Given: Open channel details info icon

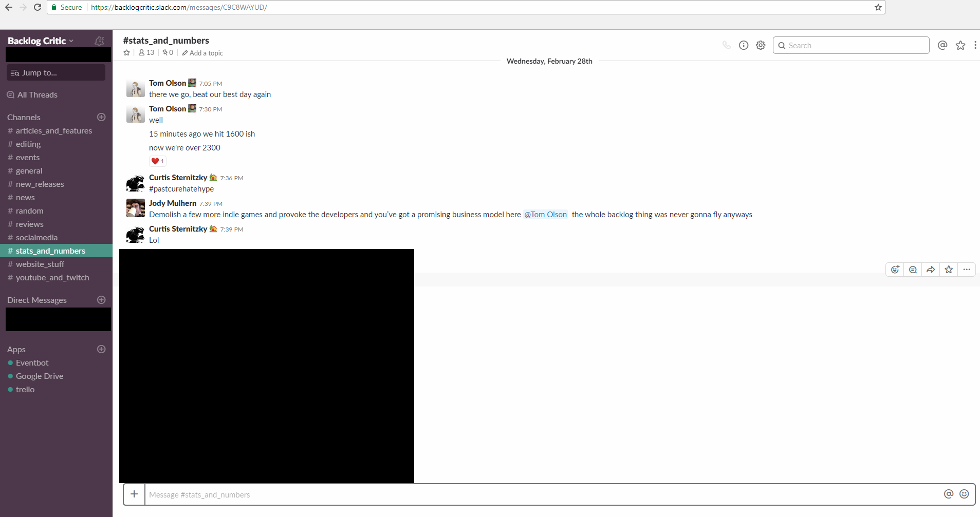Looking at the screenshot, I should pyautogui.click(x=744, y=45).
